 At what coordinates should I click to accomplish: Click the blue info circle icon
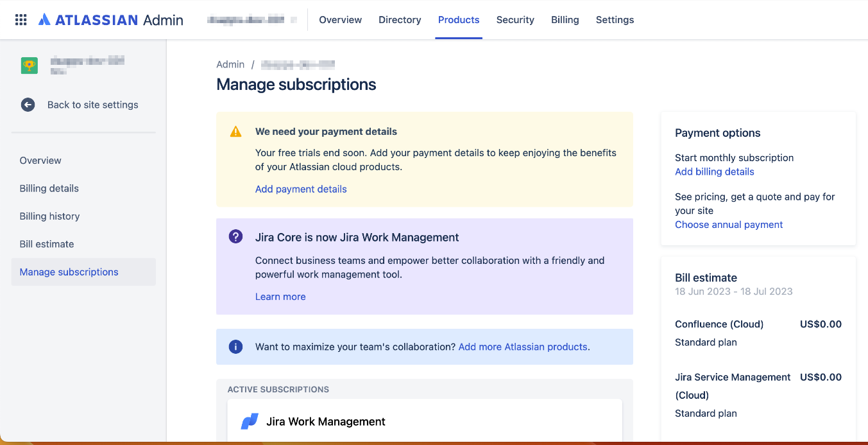(235, 347)
